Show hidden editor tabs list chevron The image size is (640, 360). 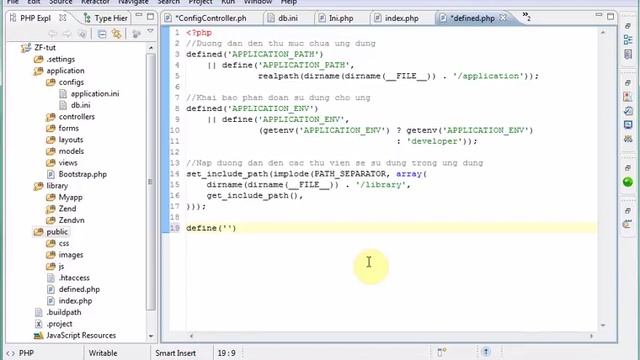tap(527, 16)
